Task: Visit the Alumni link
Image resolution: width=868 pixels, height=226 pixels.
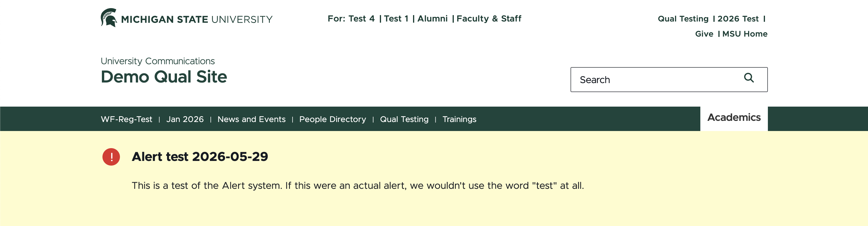Action: click(432, 19)
